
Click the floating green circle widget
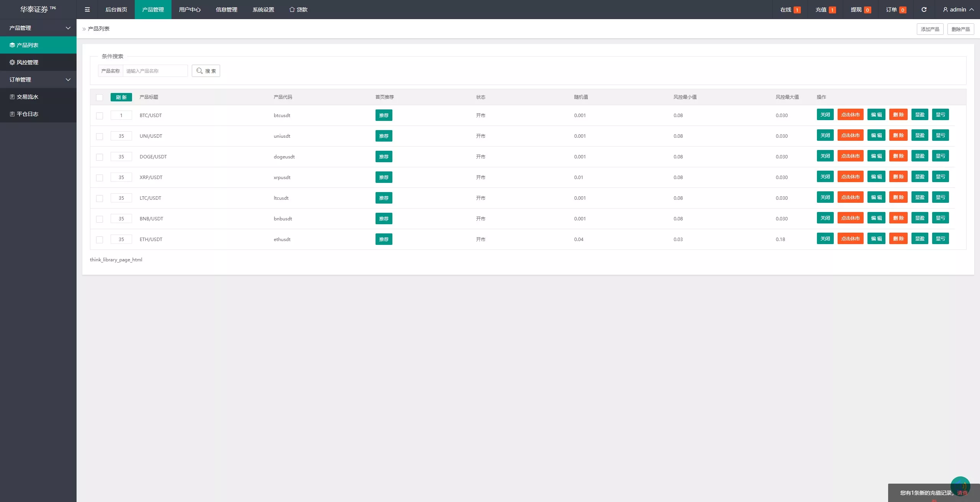point(960,486)
